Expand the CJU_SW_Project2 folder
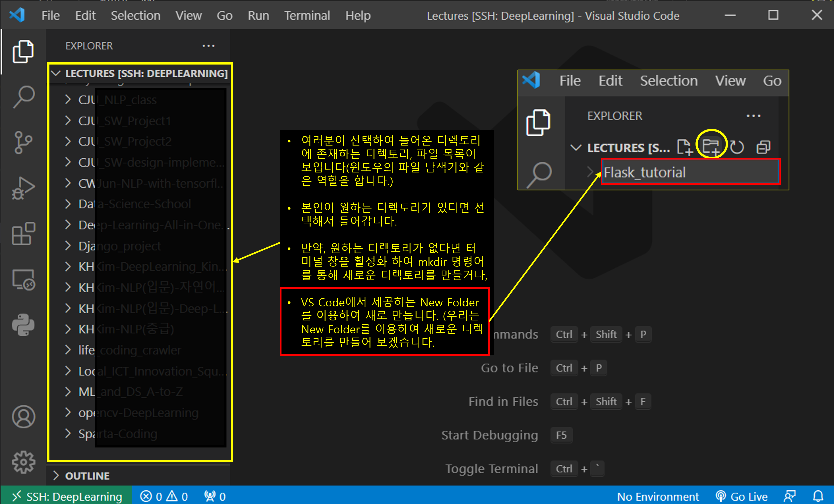This screenshot has width=834, height=504. [x=68, y=141]
